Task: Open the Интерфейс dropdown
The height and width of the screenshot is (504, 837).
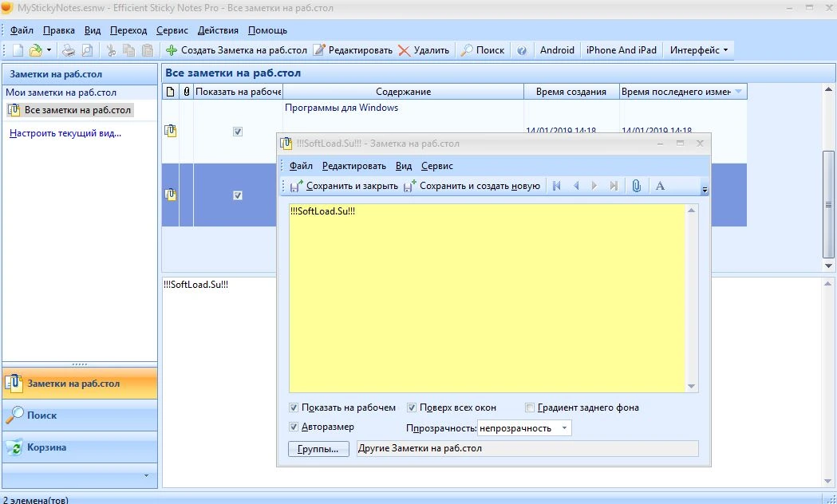Action: tap(699, 50)
